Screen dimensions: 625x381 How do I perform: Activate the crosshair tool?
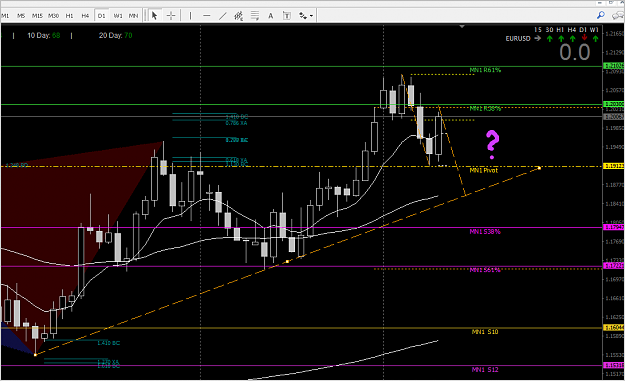[x=171, y=16]
